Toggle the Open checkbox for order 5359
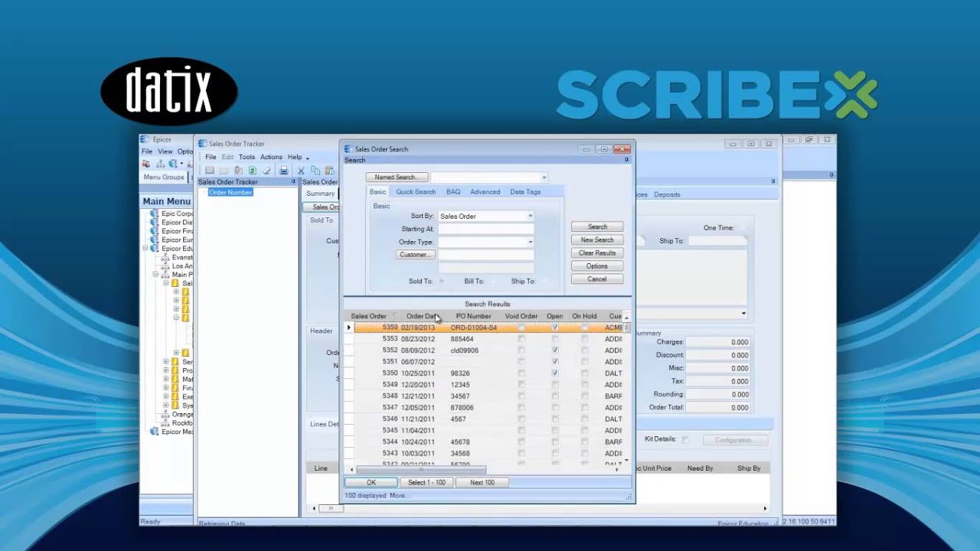This screenshot has height=551, width=980. pos(555,328)
